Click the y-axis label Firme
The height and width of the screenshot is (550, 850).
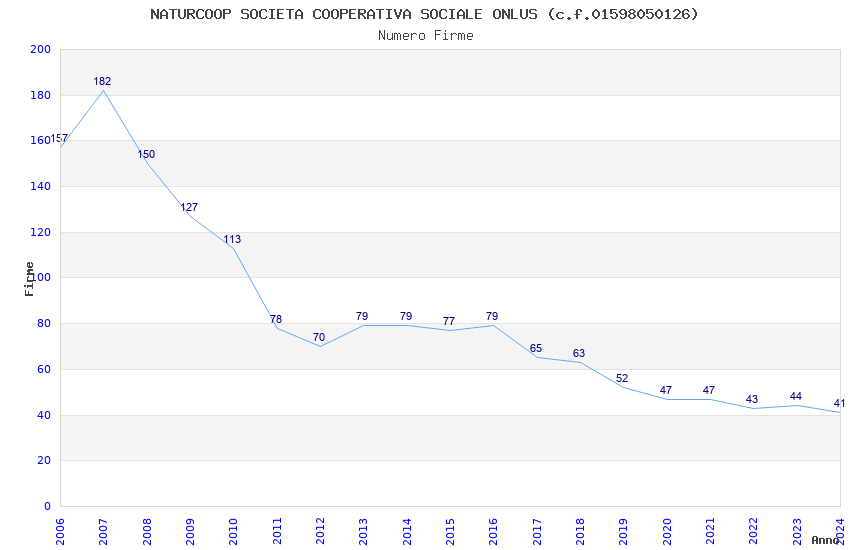tap(29, 279)
